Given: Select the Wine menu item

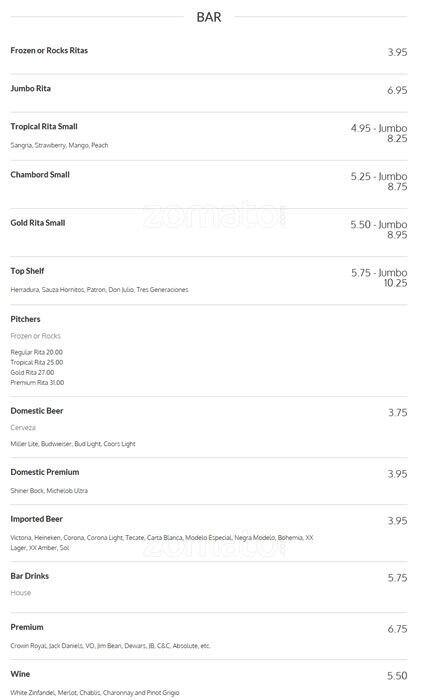Looking at the screenshot, I should [20, 674].
